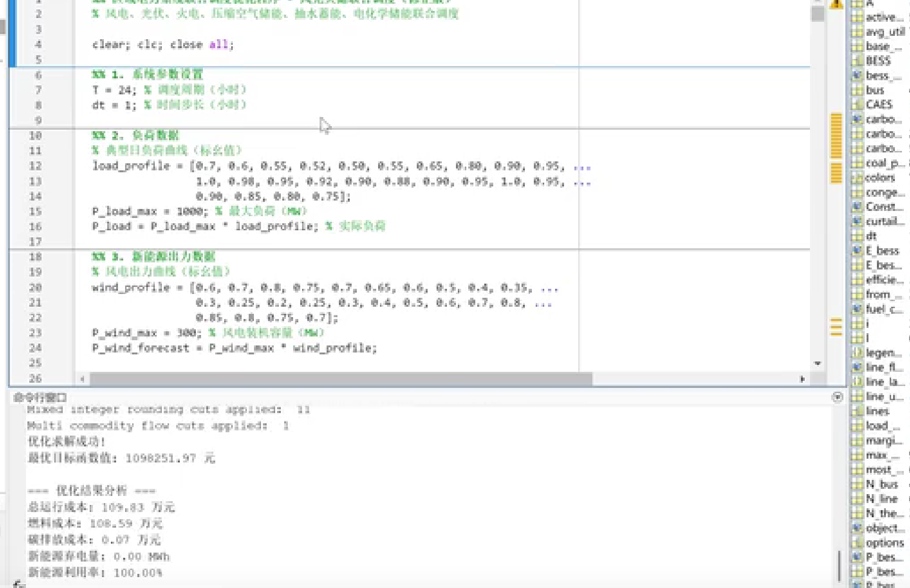Click the editor vertical scrollbar down arrow
Image resolution: width=910 pixels, height=588 pixels.
[x=817, y=363]
